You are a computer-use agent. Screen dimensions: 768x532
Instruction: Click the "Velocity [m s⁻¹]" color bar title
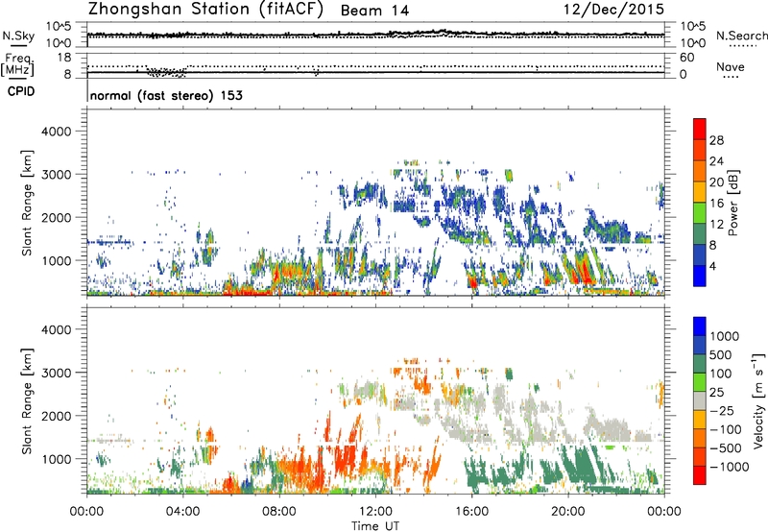point(758,400)
